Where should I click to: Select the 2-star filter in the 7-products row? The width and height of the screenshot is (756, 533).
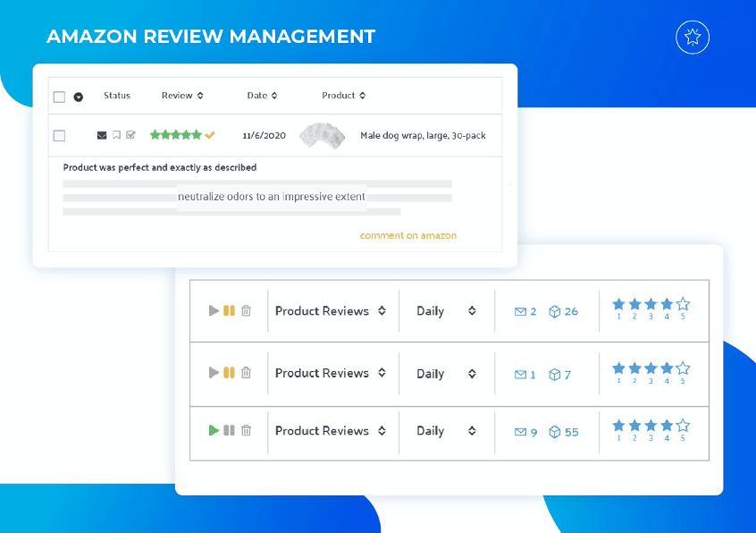coord(635,372)
